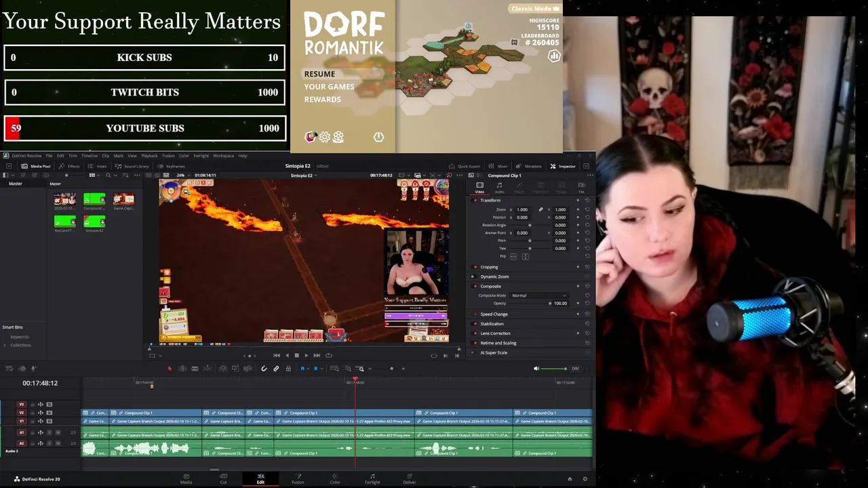Switch to the Color page tab
The image size is (868, 488).
tap(335, 479)
